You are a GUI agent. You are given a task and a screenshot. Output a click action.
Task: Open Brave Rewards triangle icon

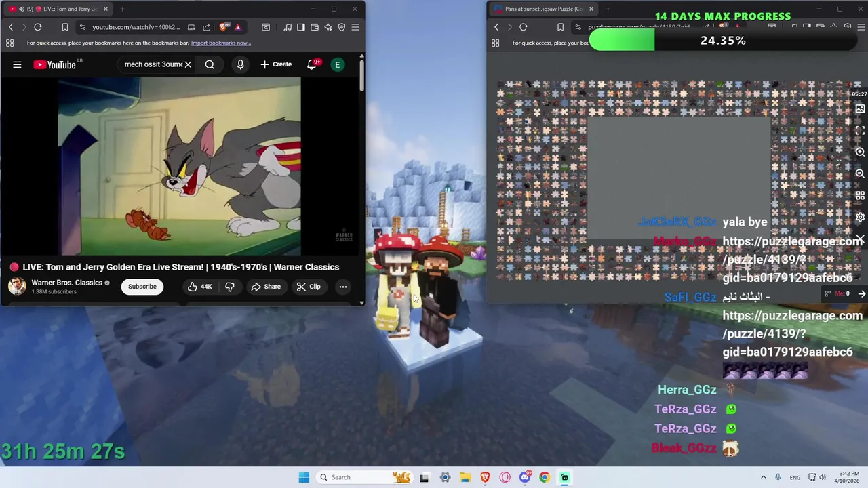[237, 27]
